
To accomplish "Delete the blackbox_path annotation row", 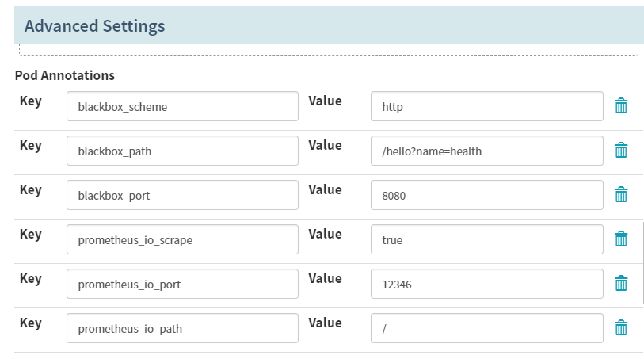I will (621, 151).
